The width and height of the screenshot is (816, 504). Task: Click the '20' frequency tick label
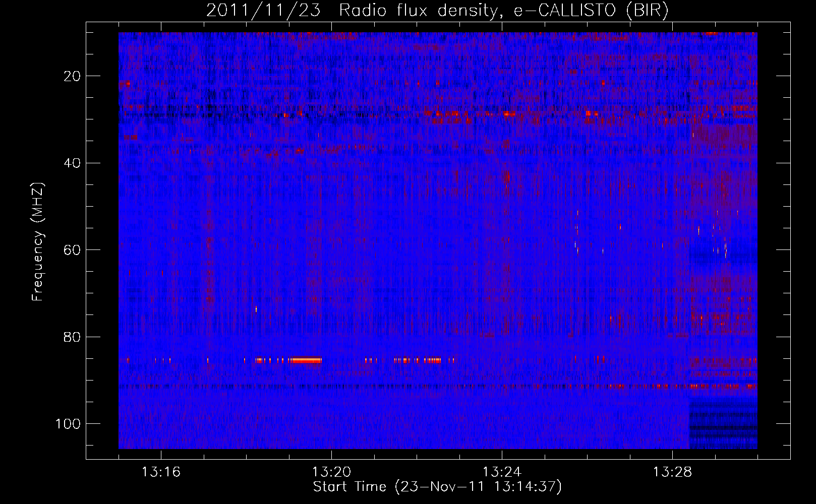[x=72, y=76]
